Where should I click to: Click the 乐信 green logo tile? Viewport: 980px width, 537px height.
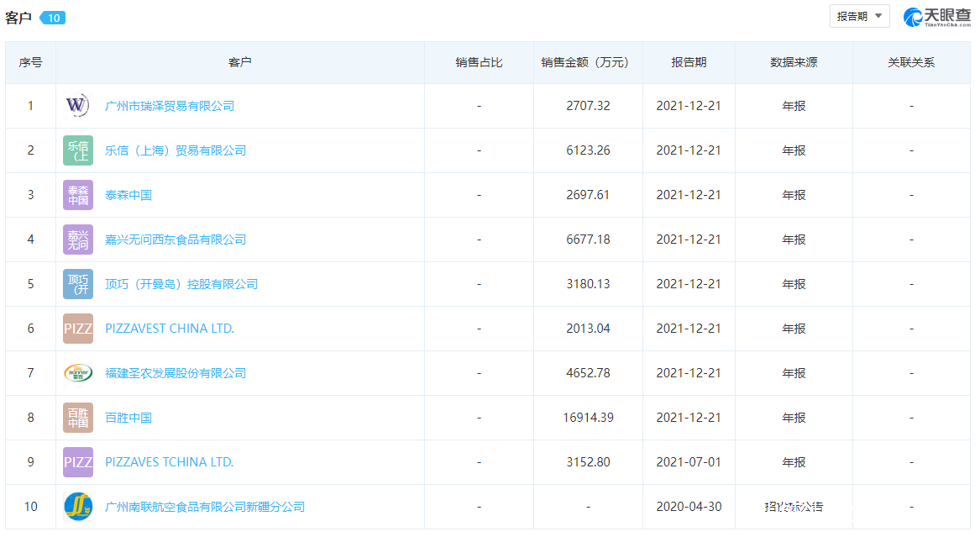click(x=78, y=150)
